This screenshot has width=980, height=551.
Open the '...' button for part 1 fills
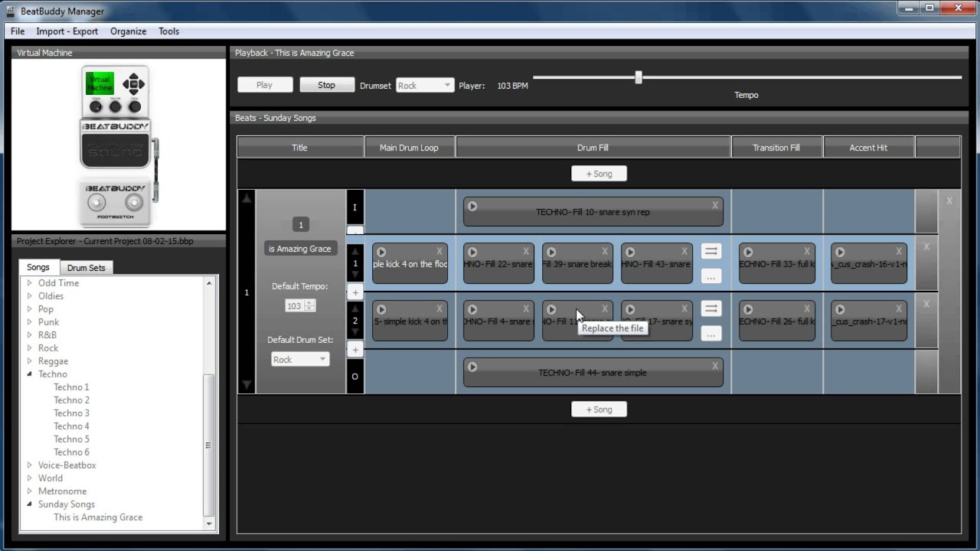pos(711,276)
